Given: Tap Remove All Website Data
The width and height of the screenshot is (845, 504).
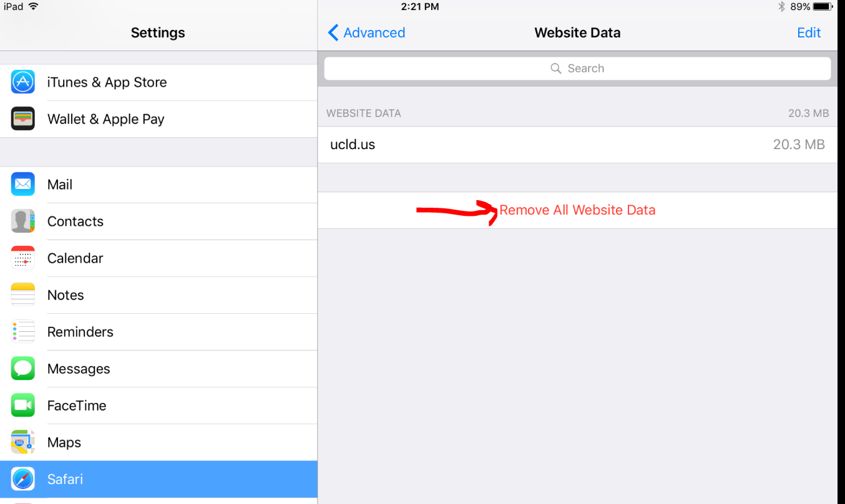Looking at the screenshot, I should coord(577,210).
